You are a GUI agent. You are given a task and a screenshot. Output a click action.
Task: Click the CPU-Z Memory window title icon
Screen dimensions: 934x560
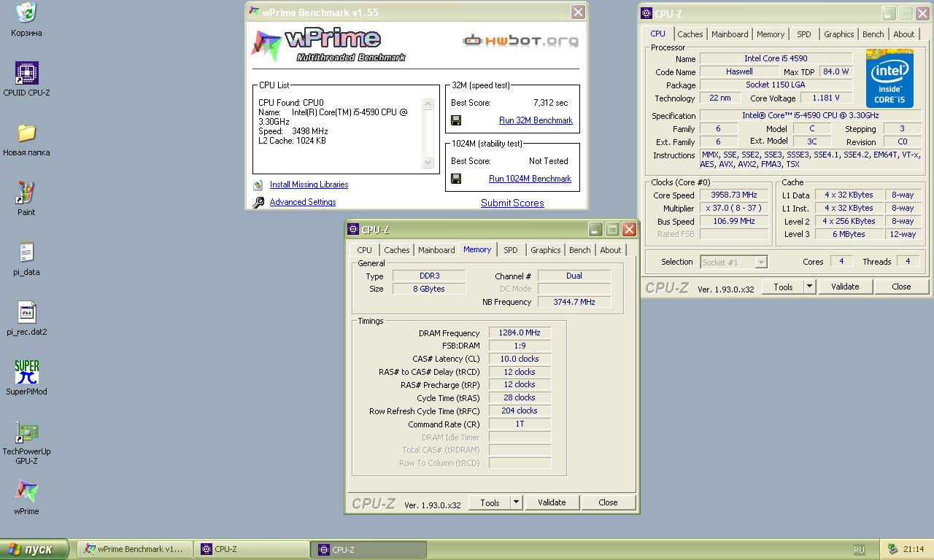(x=353, y=230)
